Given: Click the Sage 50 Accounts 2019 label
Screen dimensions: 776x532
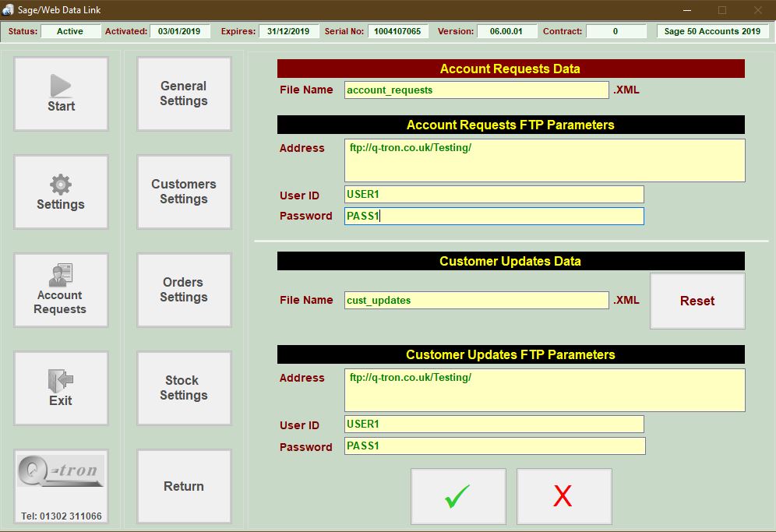Looking at the screenshot, I should click(x=713, y=31).
